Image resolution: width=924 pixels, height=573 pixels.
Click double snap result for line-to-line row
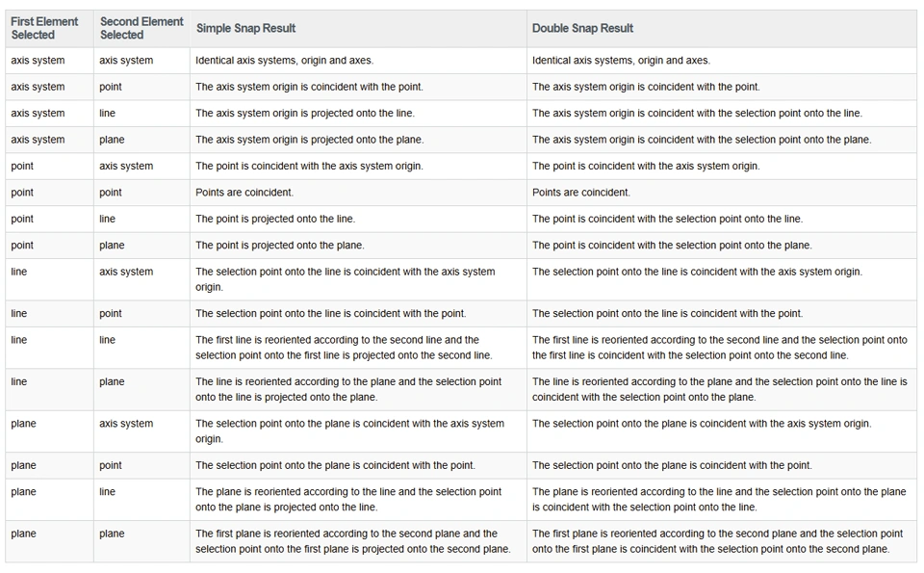click(719, 348)
